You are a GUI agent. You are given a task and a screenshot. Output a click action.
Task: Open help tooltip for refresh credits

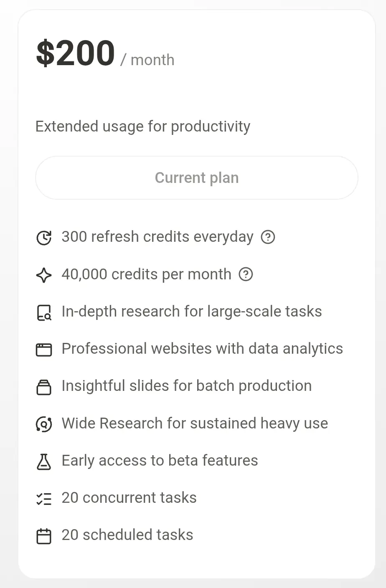(x=268, y=237)
